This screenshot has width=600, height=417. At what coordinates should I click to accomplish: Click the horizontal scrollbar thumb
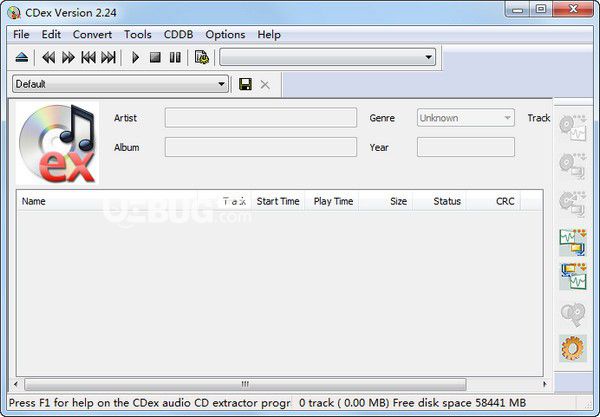click(245, 384)
